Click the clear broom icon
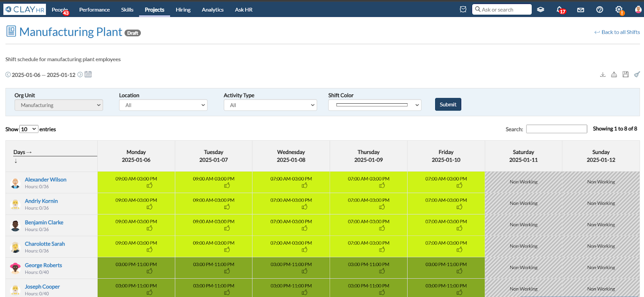 click(637, 74)
